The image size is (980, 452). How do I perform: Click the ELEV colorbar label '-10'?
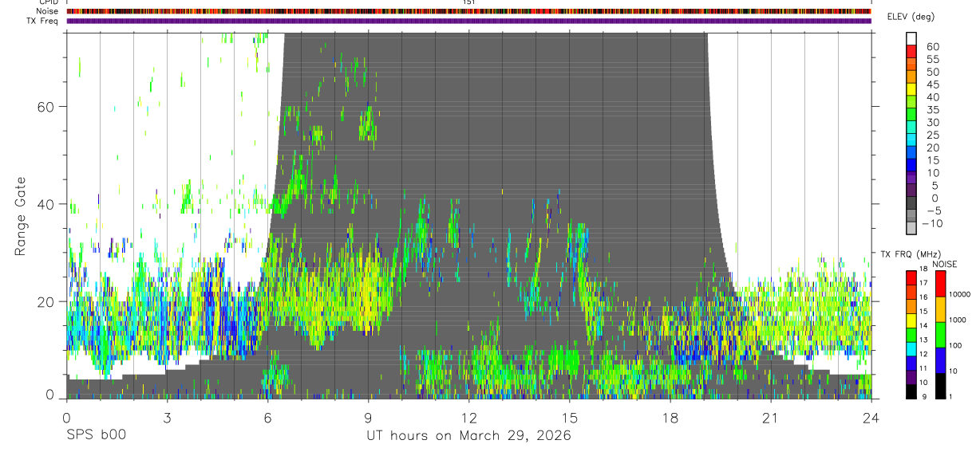pyautogui.click(x=934, y=223)
